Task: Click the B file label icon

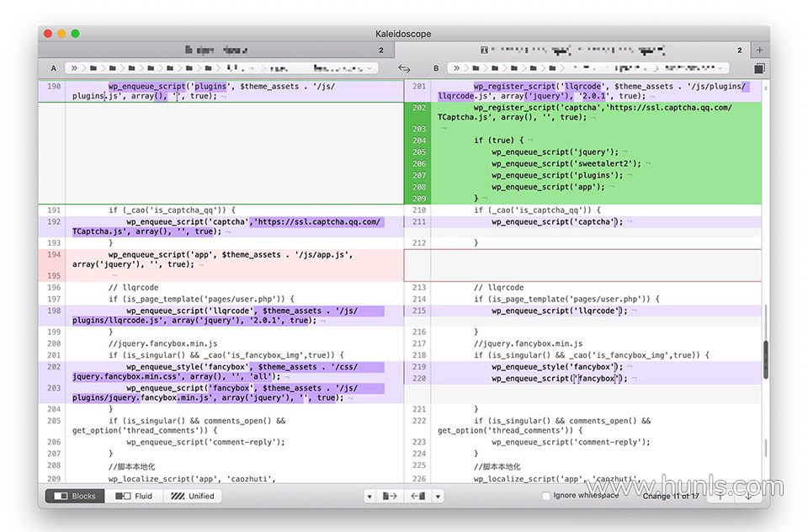Action: click(436, 68)
